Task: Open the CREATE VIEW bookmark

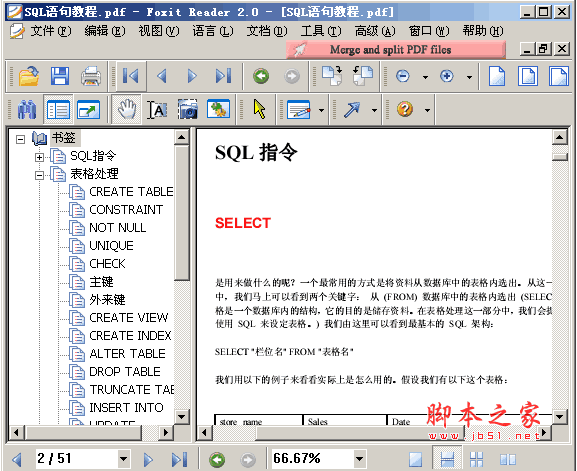Action: (129, 318)
